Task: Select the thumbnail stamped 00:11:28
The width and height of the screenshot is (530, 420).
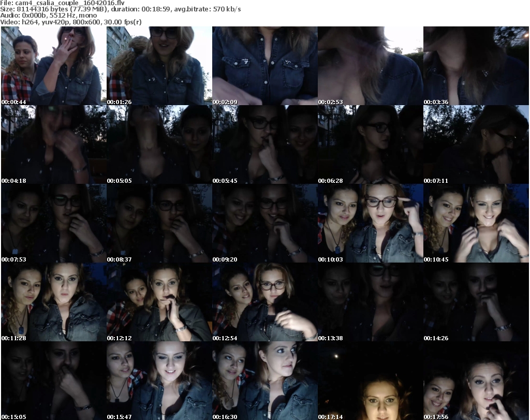Action: coord(53,302)
